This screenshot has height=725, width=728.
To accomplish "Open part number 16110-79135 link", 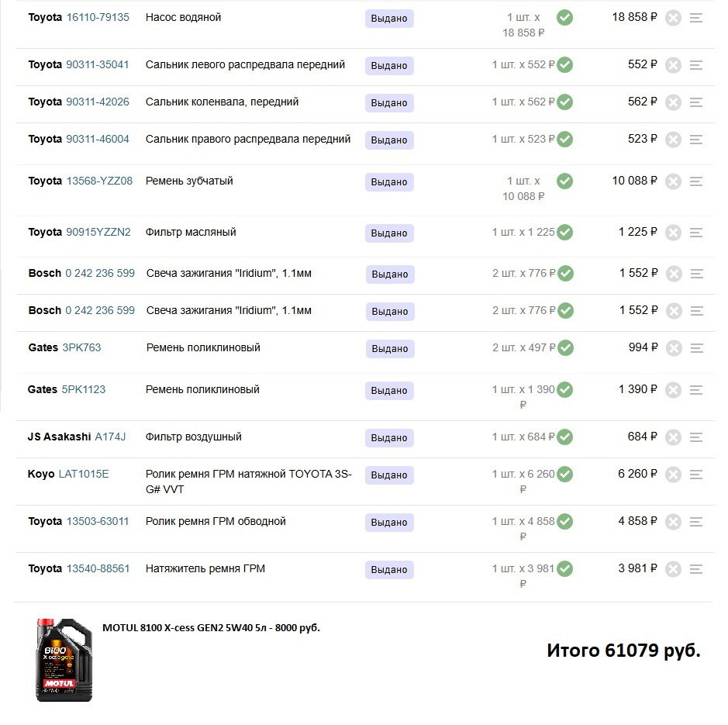I will (98, 17).
